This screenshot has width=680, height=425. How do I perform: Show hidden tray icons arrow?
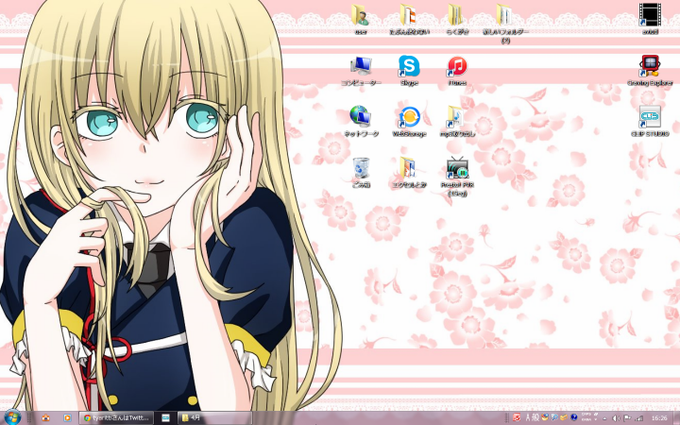(x=605, y=418)
